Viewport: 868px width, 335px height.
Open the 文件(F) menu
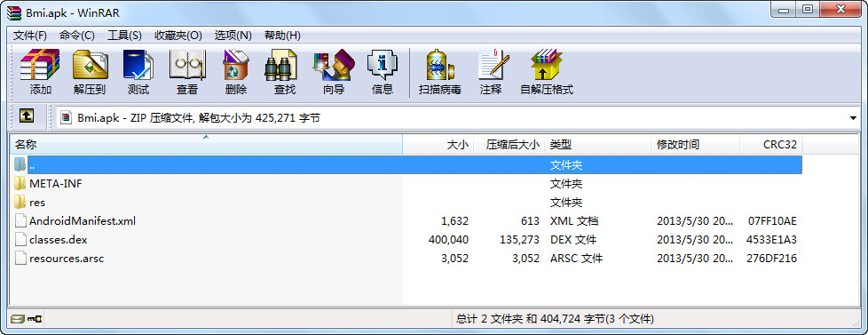[x=30, y=36]
